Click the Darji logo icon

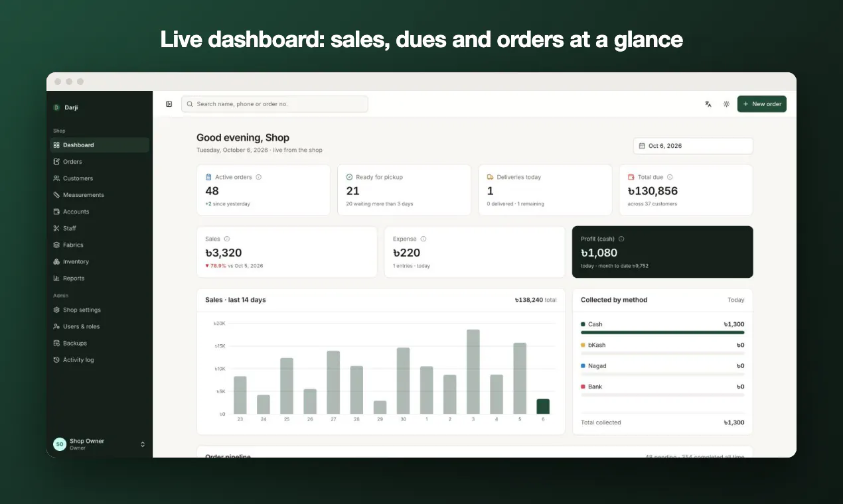point(56,107)
